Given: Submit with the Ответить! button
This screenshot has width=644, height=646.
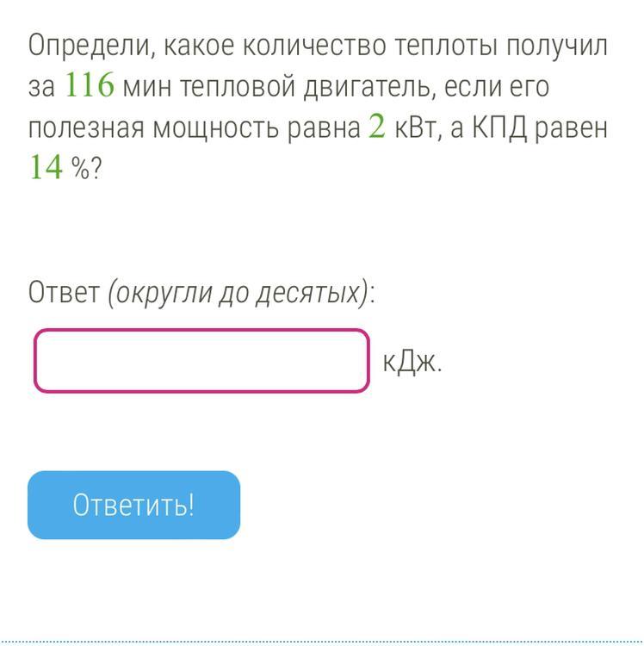Looking at the screenshot, I should (133, 505).
